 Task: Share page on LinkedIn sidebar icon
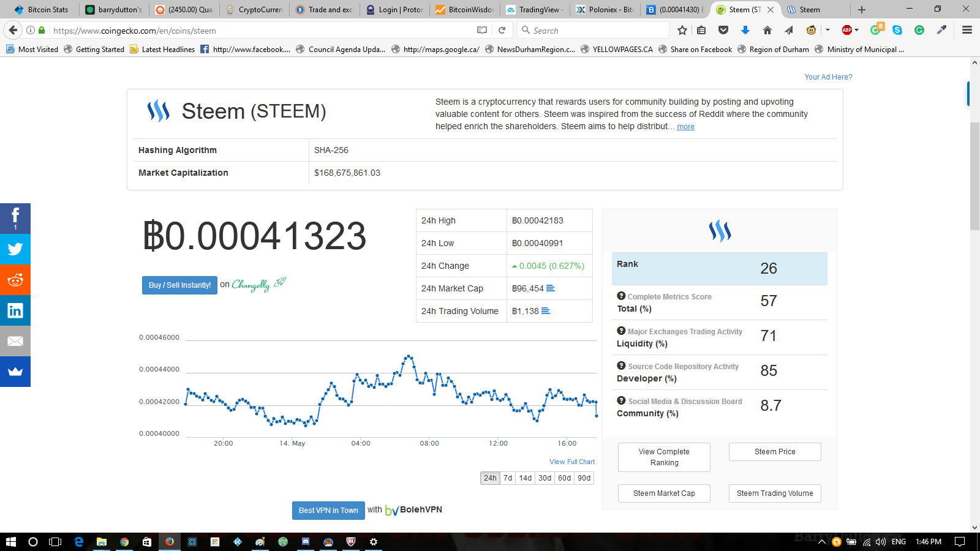click(x=15, y=310)
